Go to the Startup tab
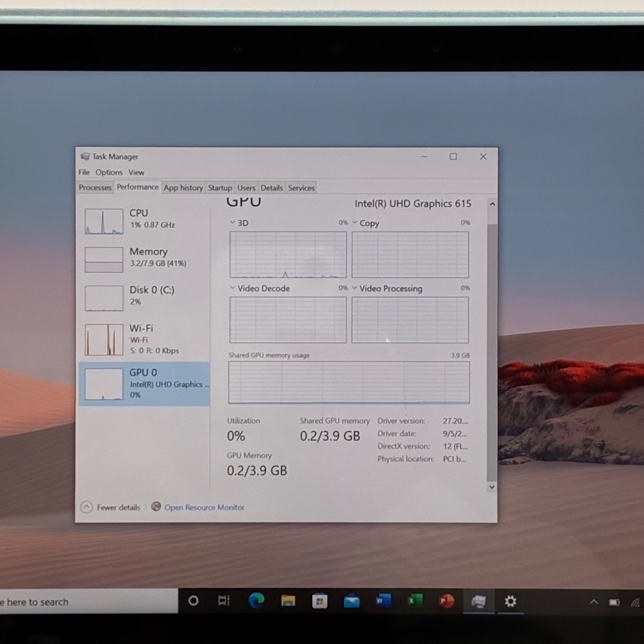The width and height of the screenshot is (644, 644). click(x=220, y=188)
